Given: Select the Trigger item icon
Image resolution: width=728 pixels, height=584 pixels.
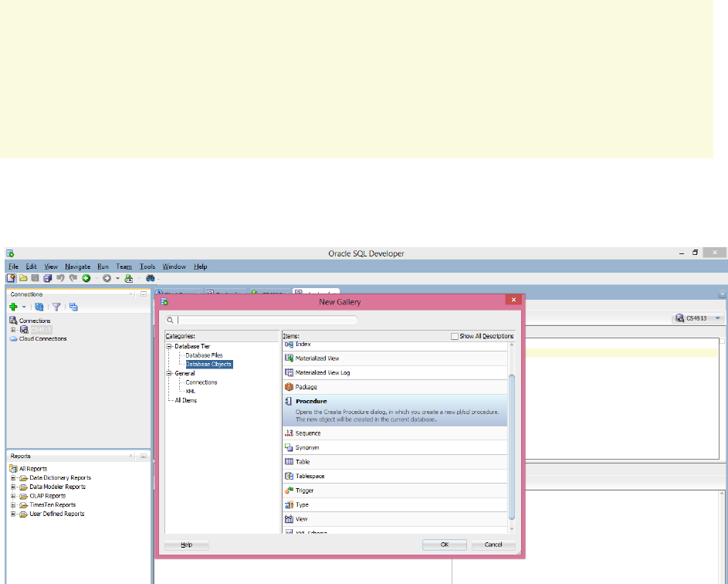Looking at the screenshot, I should click(x=289, y=491).
